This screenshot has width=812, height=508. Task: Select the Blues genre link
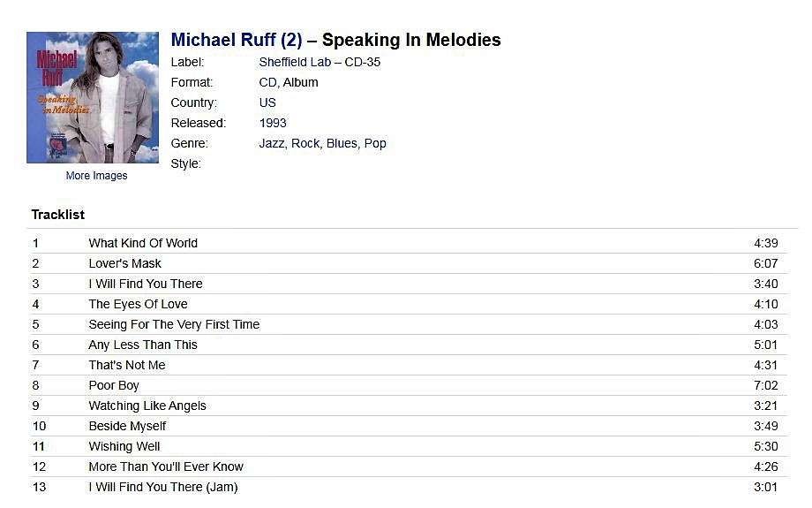coord(342,144)
